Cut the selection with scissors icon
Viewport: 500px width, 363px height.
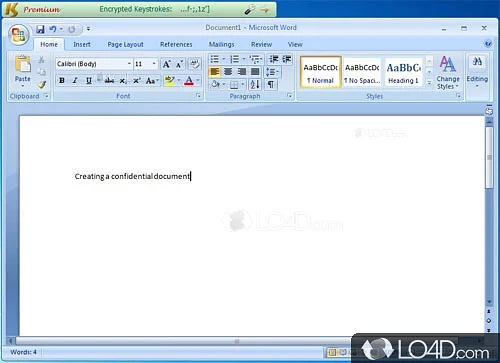click(41, 60)
